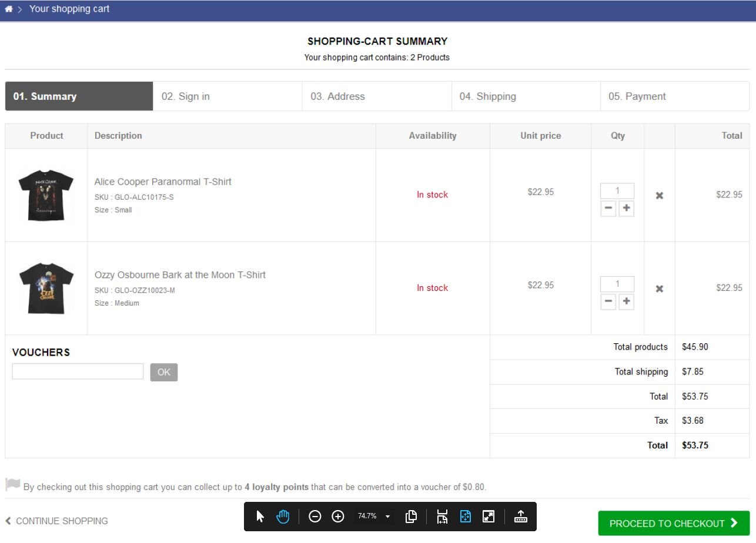Open the Alice Cooper Paranormal T-Shirt product link

[163, 182]
